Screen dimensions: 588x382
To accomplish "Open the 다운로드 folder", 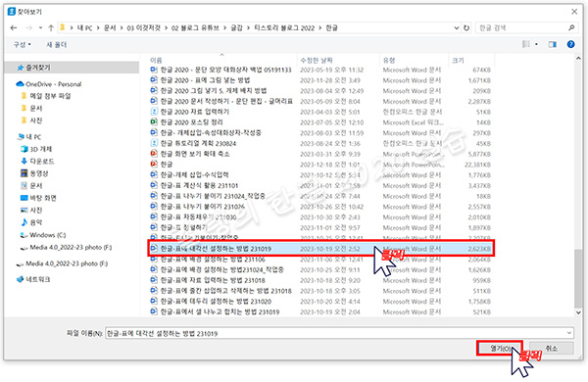I will click(x=37, y=162).
